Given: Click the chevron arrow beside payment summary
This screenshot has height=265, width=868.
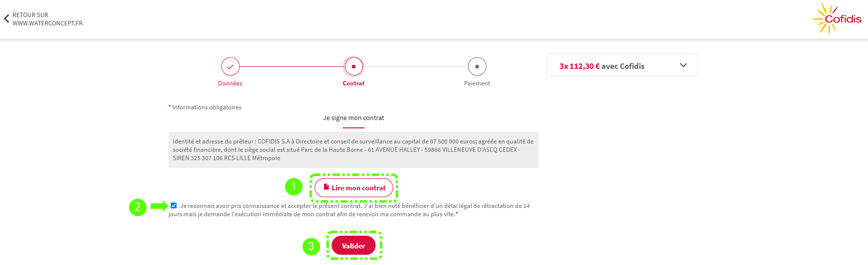Looking at the screenshot, I should click(683, 65).
